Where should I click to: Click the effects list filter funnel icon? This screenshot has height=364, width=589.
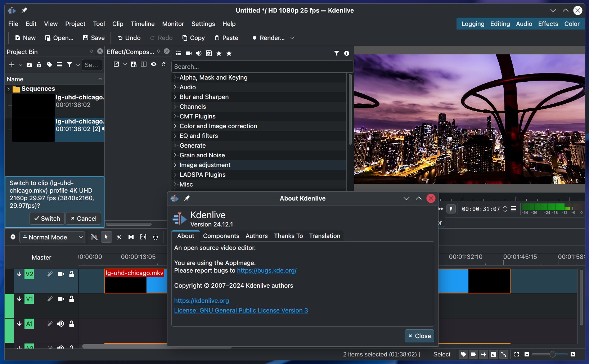coord(337,53)
